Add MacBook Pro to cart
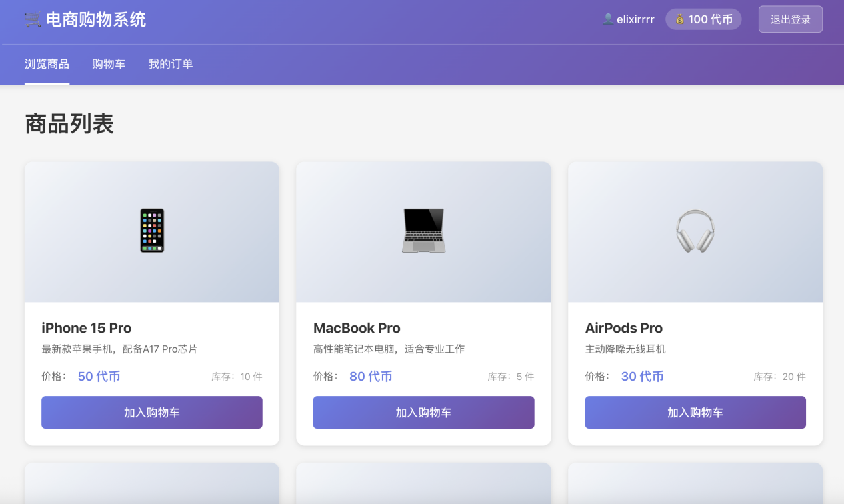Viewport: 844px width, 504px height. coord(423,413)
